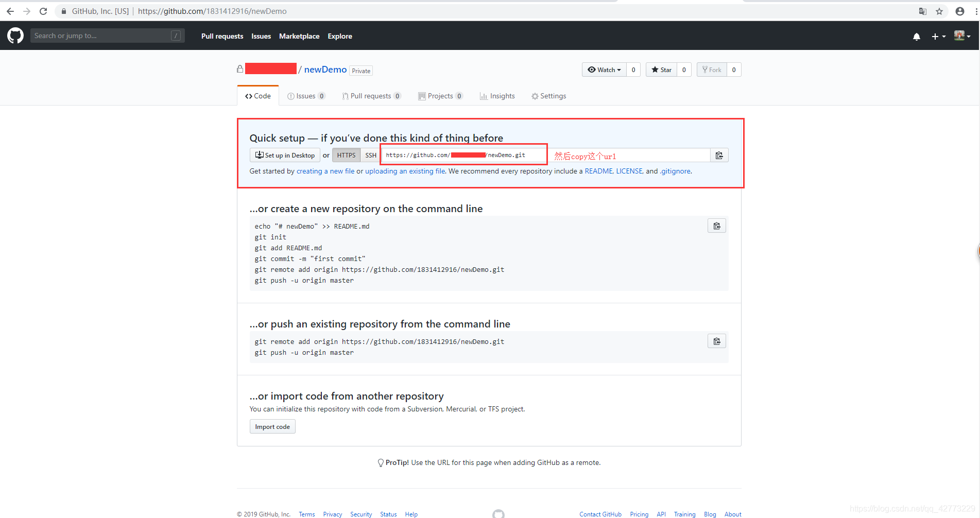Reload the page with the refresh icon
Image resolution: width=980 pixels, height=518 pixels.
43,11
